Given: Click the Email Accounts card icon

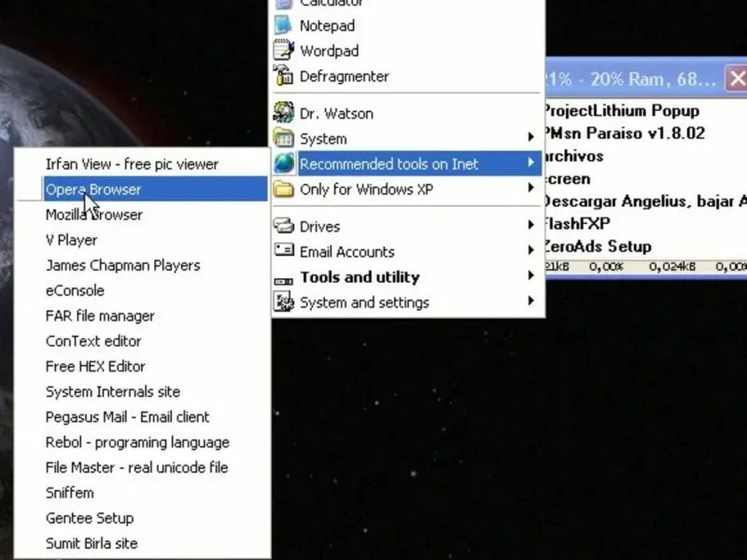Looking at the screenshot, I should pyautogui.click(x=284, y=249).
